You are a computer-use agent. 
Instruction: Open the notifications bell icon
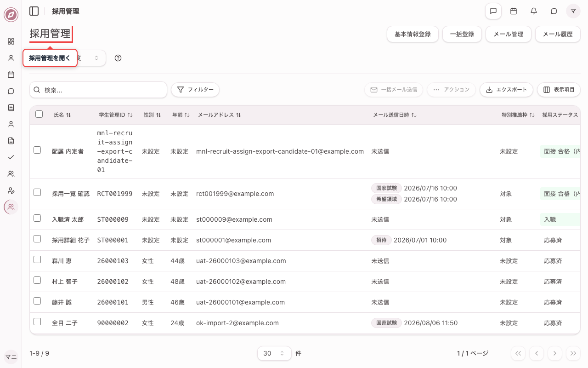pyautogui.click(x=534, y=11)
